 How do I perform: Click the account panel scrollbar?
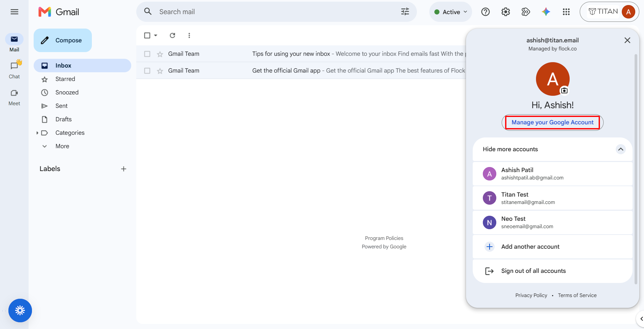coord(636,169)
